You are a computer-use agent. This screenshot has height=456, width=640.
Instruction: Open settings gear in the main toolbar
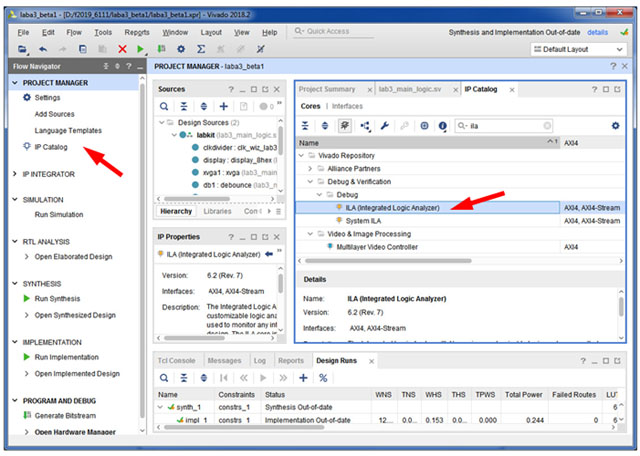pos(181,49)
